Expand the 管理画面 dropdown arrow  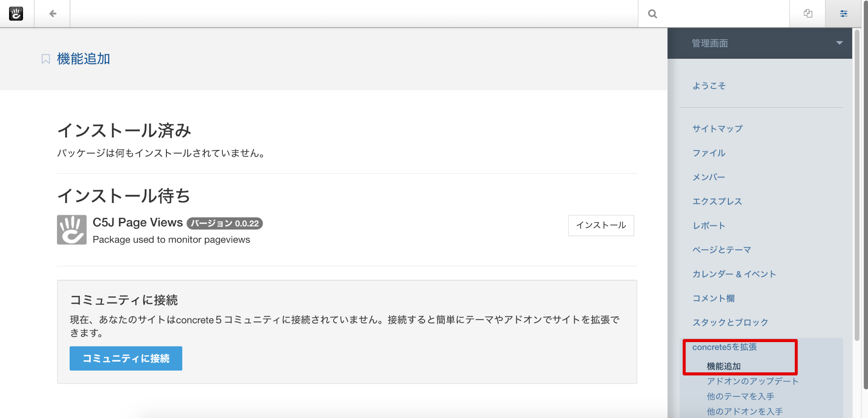pos(839,43)
